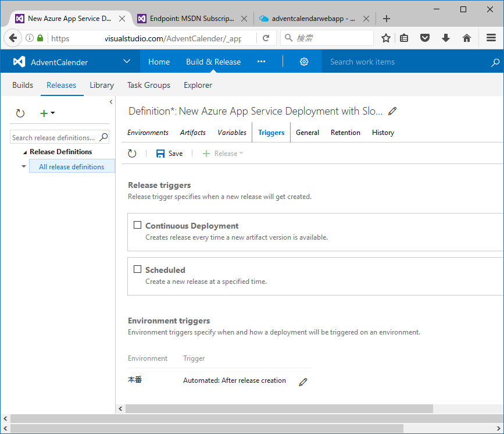Open the downloads arrow icon

[x=446, y=38]
